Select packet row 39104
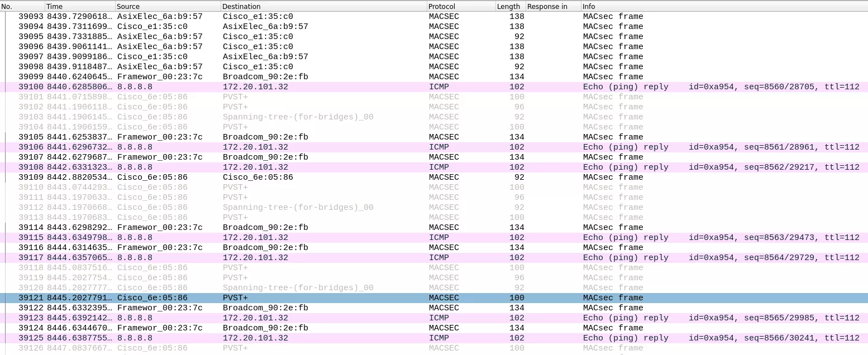This screenshot has width=868, height=355. [434, 127]
